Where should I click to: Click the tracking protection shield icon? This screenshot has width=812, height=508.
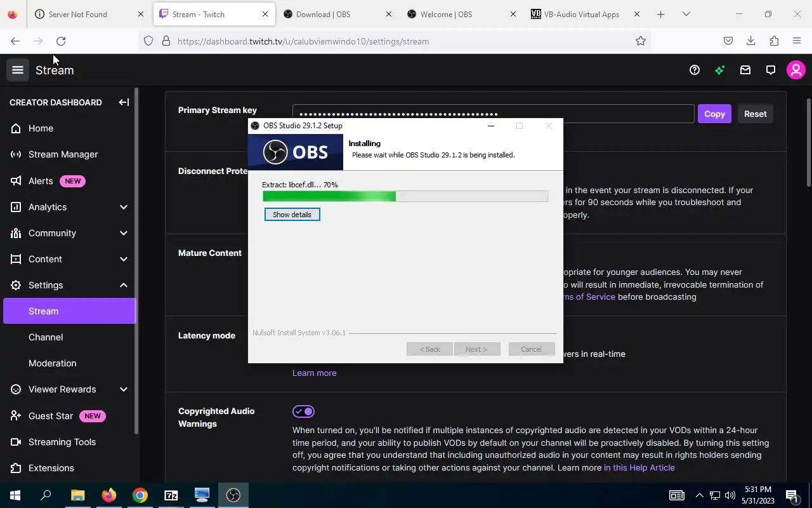click(x=148, y=41)
